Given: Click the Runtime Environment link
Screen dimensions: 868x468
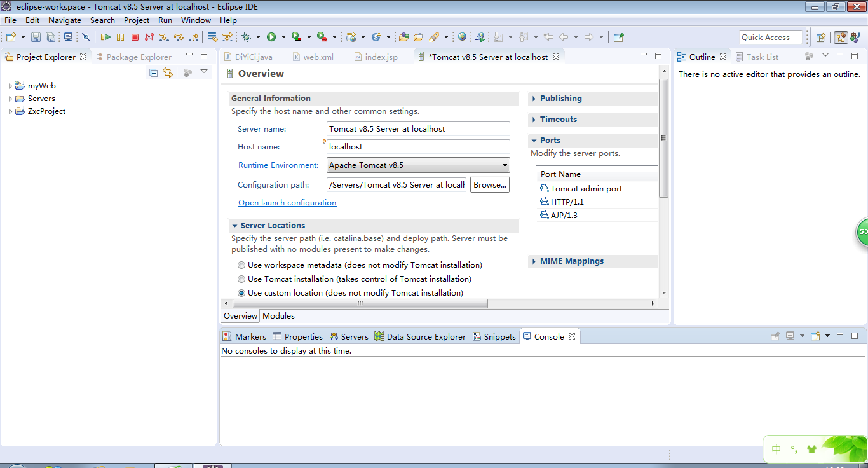Looking at the screenshot, I should [278, 165].
